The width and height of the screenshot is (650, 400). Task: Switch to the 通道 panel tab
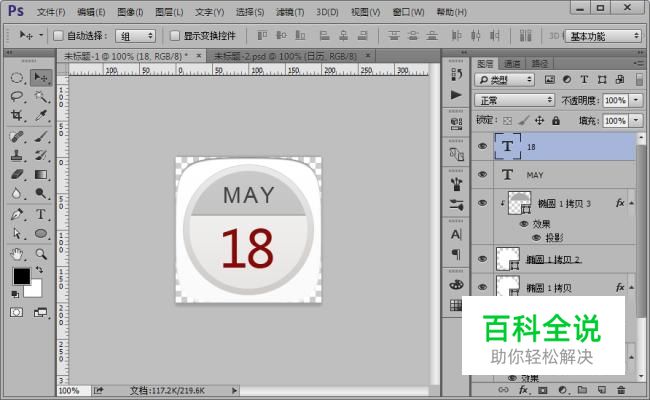(x=512, y=63)
